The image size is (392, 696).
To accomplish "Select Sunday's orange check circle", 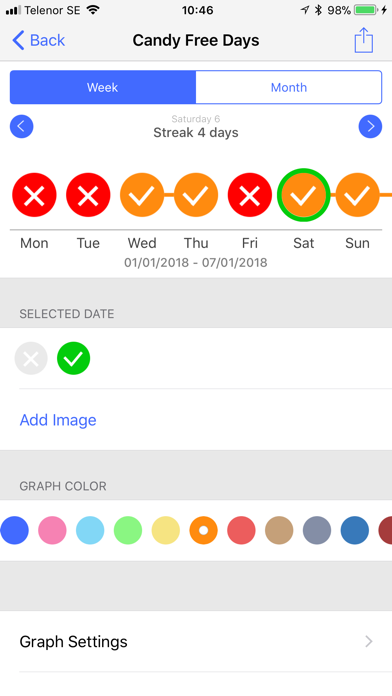I will 357,195.
